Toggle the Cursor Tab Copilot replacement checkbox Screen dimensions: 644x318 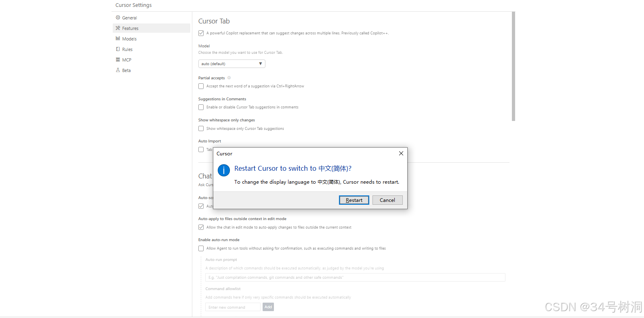201,33
